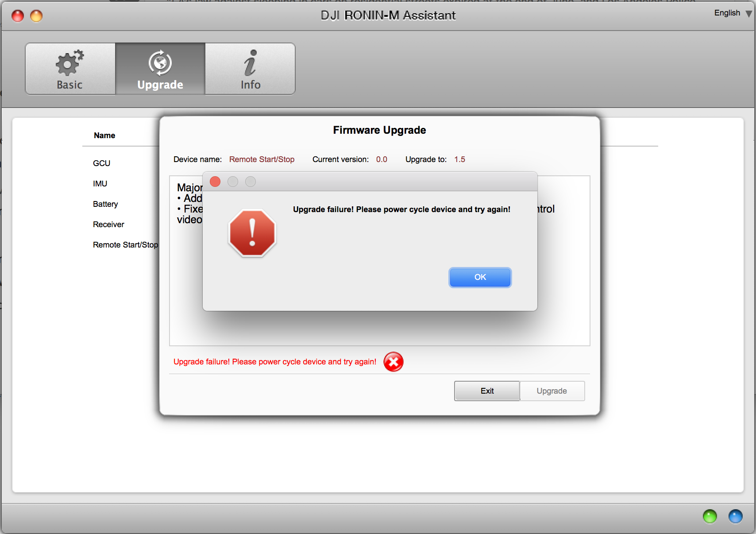The width and height of the screenshot is (756, 534).
Task: Open the Info tab
Action: (x=250, y=69)
